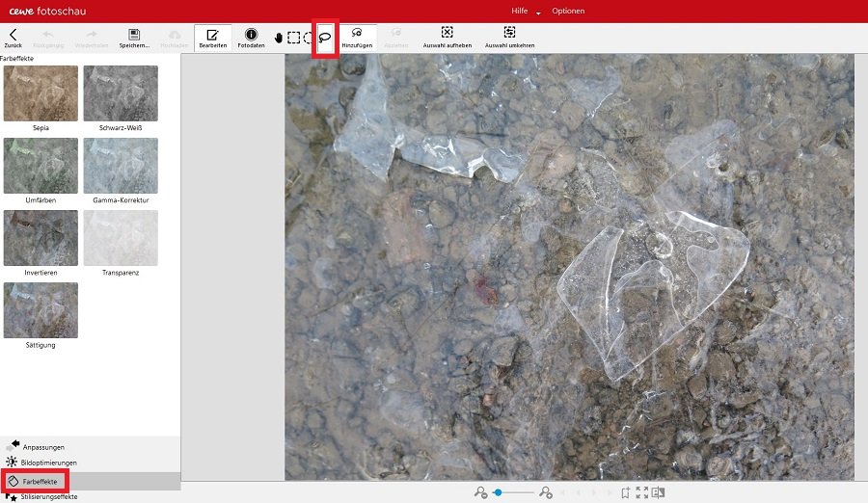The width and height of the screenshot is (868, 503).
Task: Zoom in with the plus magnifier
Action: (x=546, y=492)
